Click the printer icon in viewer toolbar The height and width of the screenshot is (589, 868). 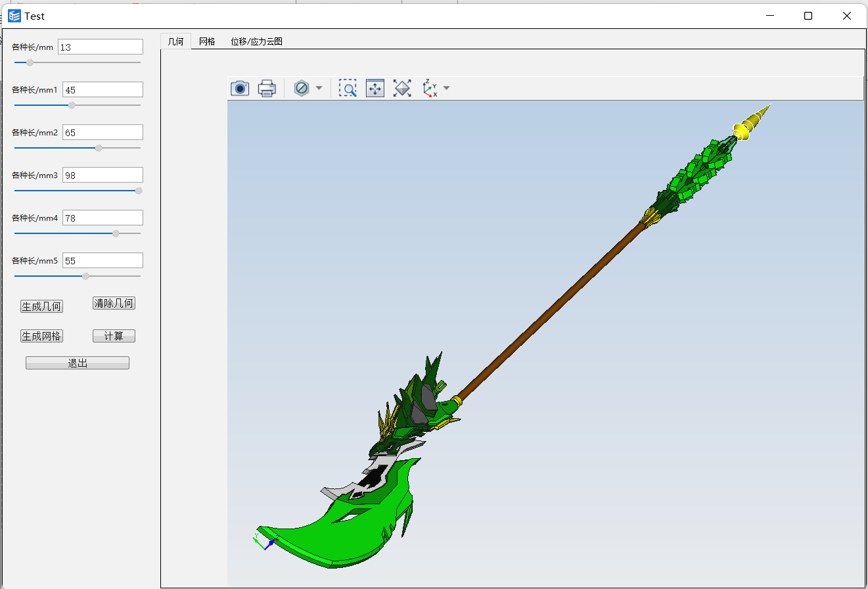267,88
